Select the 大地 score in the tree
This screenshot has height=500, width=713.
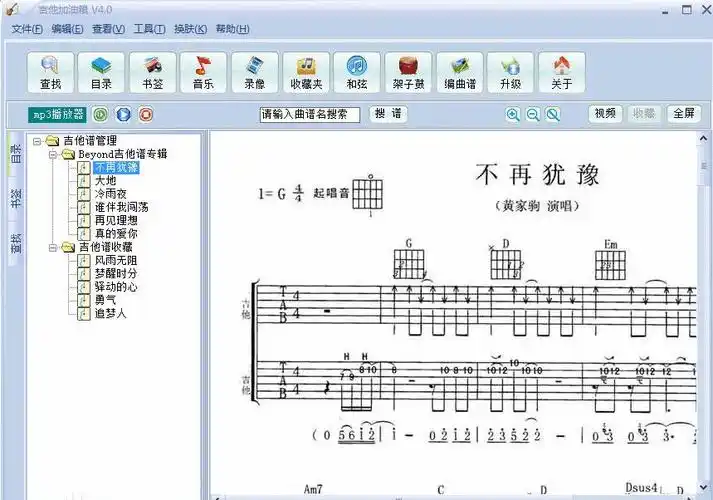(105, 181)
